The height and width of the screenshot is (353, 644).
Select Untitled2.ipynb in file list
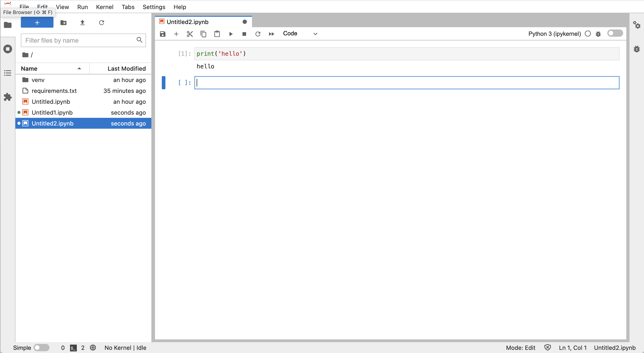coord(83,123)
